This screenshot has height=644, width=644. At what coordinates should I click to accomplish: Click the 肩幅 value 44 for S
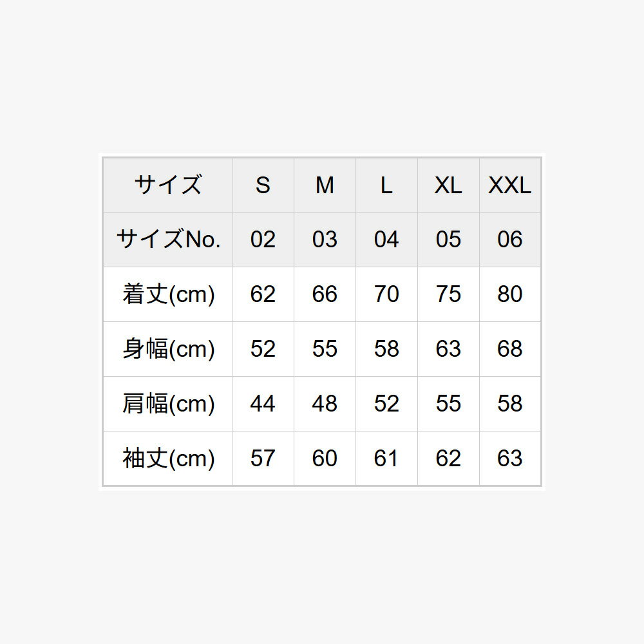[x=263, y=404]
